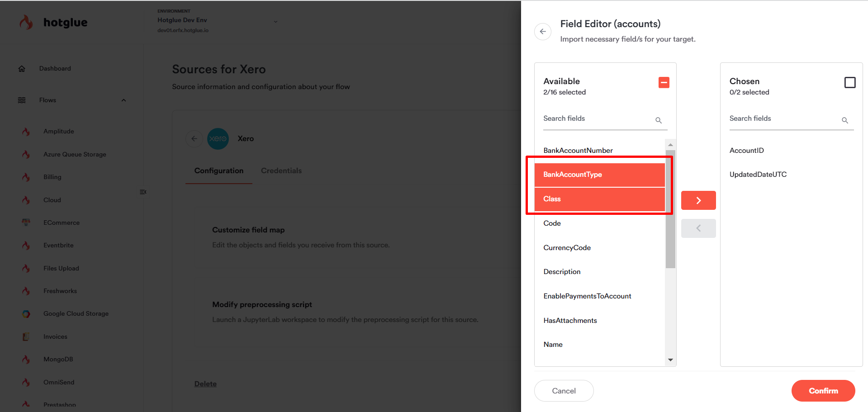868x412 pixels.
Task: Check the Chosen select-all checkbox
Action: point(850,83)
